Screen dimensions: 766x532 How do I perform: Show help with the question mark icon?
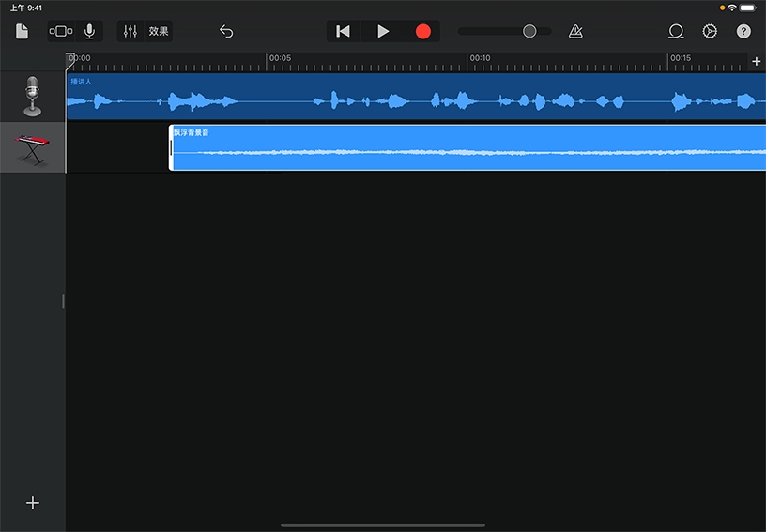coord(743,31)
